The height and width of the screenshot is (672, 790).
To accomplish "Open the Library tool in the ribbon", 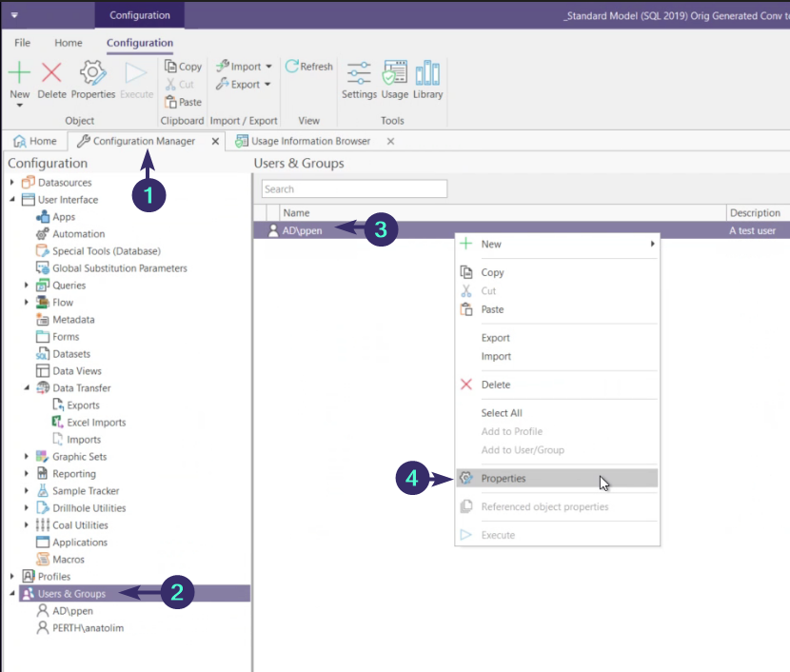I will (x=427, y=76).
